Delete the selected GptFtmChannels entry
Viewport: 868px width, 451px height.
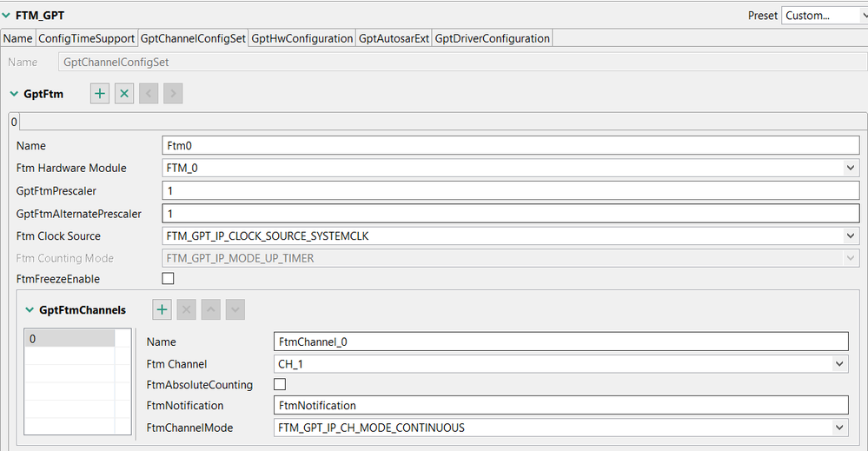pos(186,309)
